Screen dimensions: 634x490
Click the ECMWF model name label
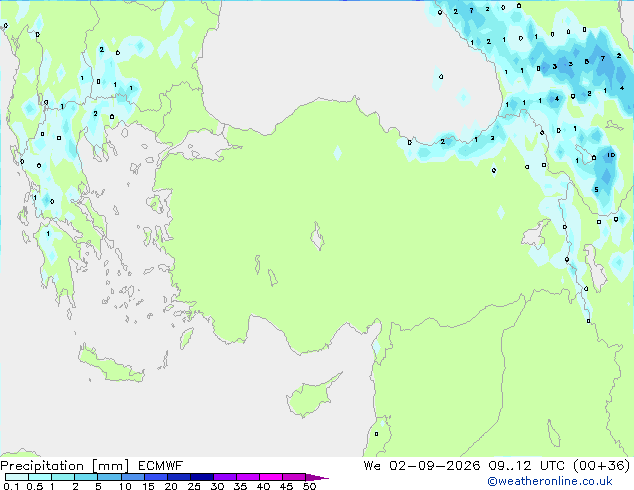coord(161,466)
